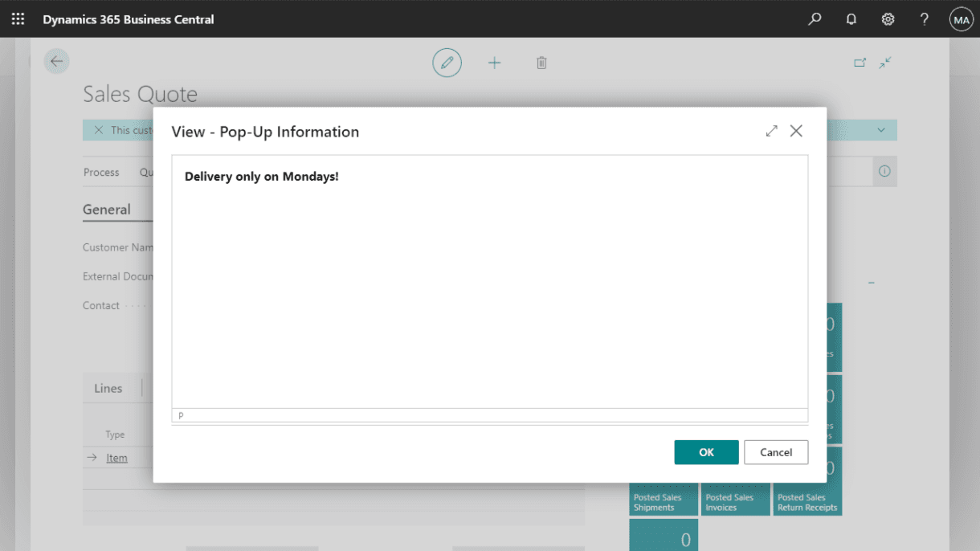The height and width of the screenshot is (551, 980).
Task: Open the info FactBox pane icon
Action: tap(884, 171)
